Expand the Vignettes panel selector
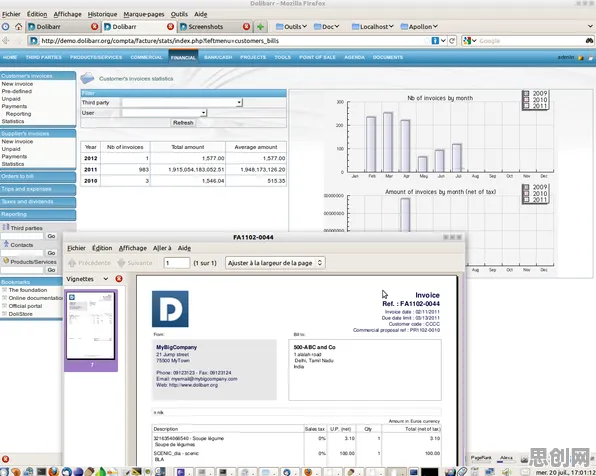This screenshot has width=596, height=476. [106, 279]
